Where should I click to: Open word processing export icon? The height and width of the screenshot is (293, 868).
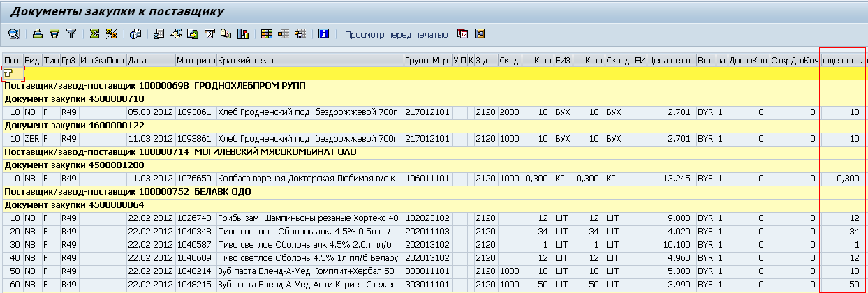(x=177, y=33)
